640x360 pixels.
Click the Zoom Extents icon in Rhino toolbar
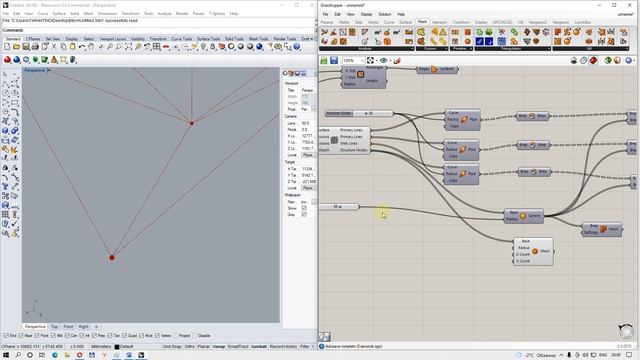(129, 47)
